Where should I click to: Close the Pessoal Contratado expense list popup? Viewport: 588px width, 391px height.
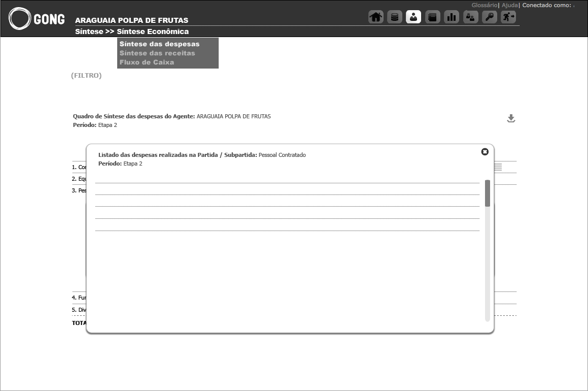(485, 152)
